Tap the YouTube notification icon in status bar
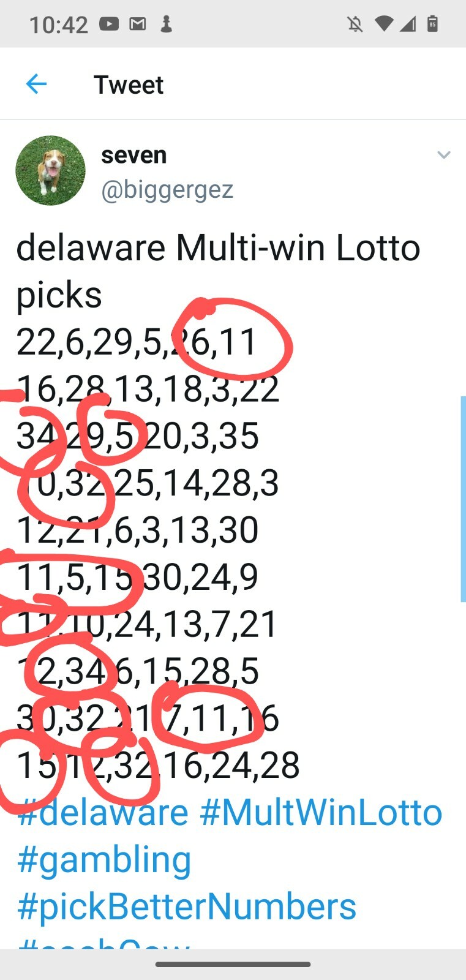This screenshot has height=980, width=466. click(109, 24)
